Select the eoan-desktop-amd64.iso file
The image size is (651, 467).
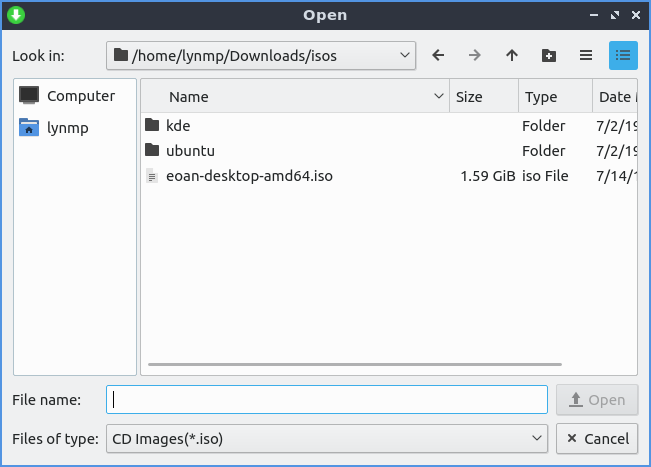(248, 176)
